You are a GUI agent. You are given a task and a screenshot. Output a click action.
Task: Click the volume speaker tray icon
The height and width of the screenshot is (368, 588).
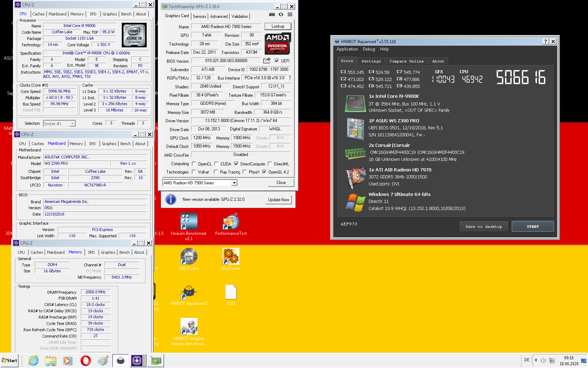click(x=543, y=361)
